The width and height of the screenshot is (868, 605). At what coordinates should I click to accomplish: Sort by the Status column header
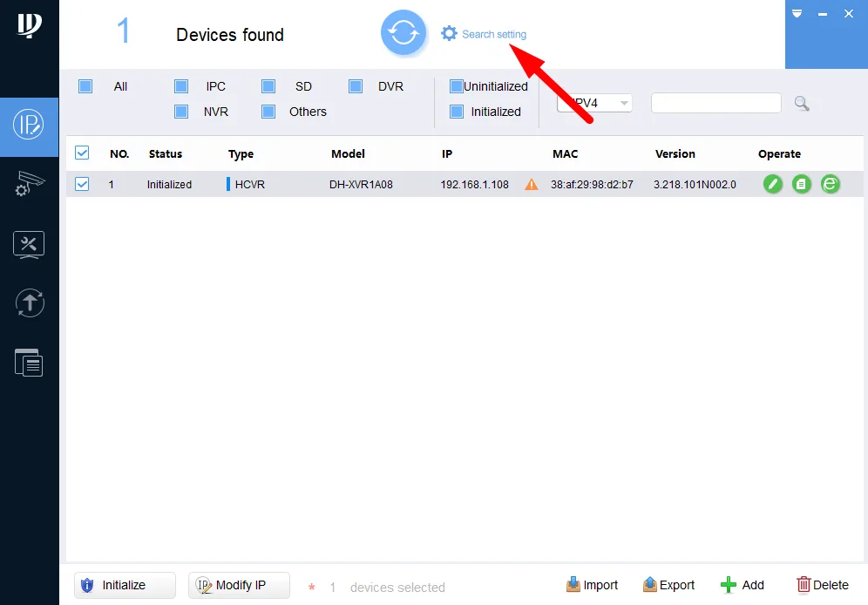166,154
